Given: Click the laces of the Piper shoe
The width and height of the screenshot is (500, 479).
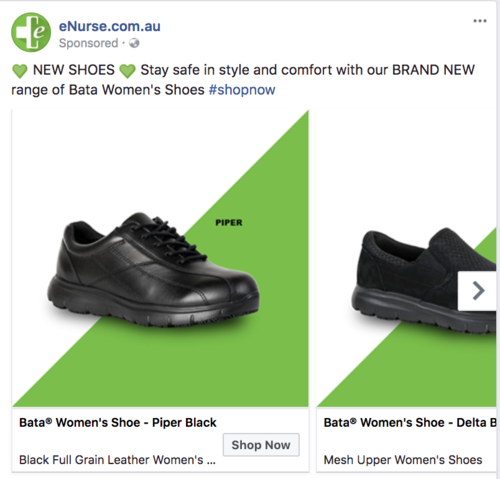Looking at the screenshot, I should point(167,238).
